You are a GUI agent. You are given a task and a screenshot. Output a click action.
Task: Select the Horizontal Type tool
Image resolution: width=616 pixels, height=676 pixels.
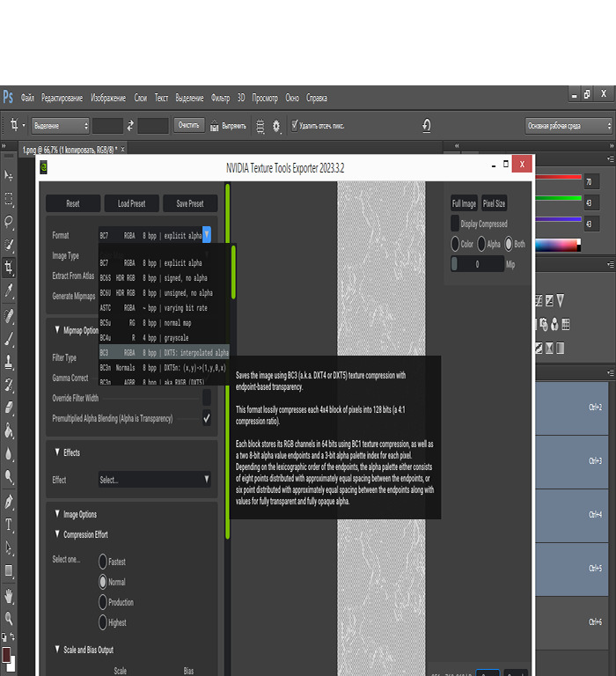click(x=9, y=525)
